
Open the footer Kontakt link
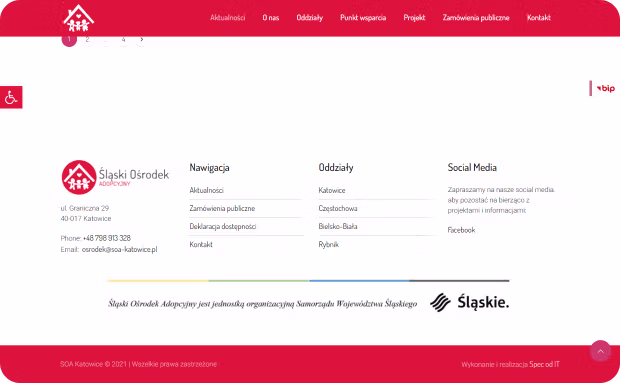tap(201, 244)
